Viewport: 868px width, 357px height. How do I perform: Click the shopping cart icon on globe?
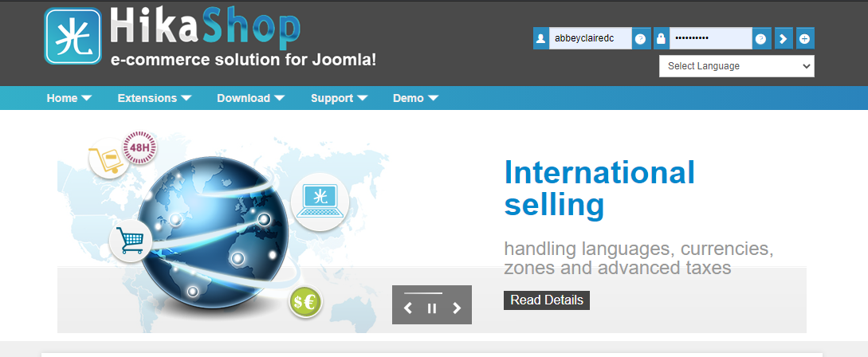(x=131, y=241)
